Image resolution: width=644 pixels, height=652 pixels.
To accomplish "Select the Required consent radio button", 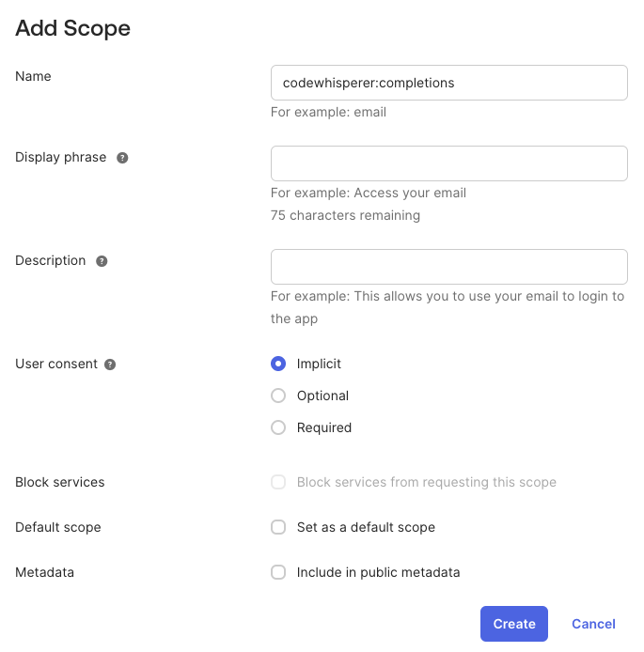I will tap(278, 427).
